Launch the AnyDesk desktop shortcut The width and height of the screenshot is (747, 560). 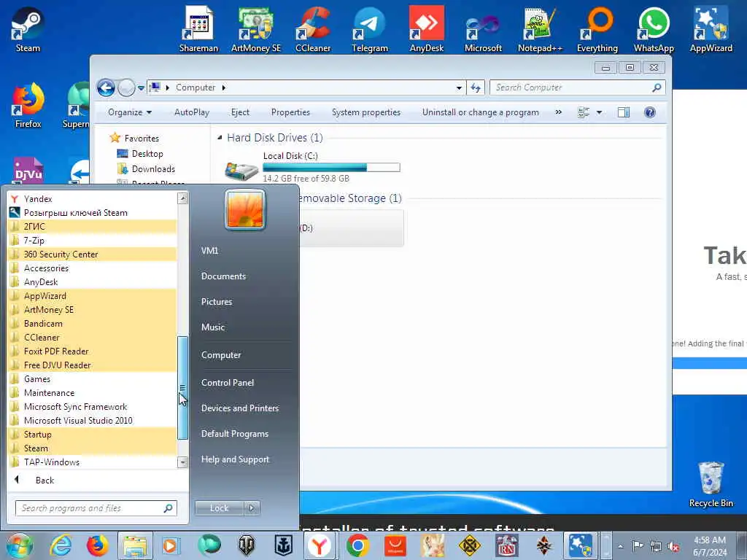coord(426,28)
